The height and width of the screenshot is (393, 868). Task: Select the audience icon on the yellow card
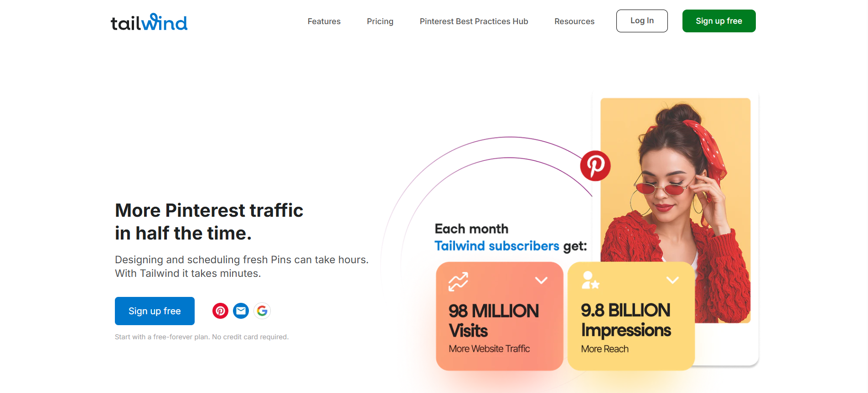589,281
